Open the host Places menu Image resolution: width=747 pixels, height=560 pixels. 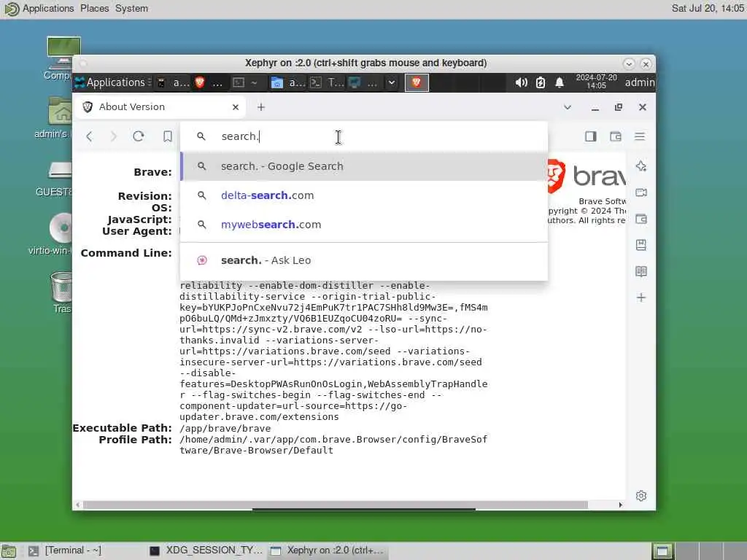[94, 9]
